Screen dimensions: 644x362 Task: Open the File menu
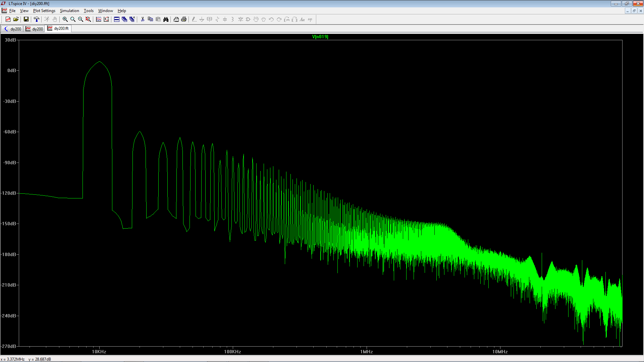coord(12,11)
